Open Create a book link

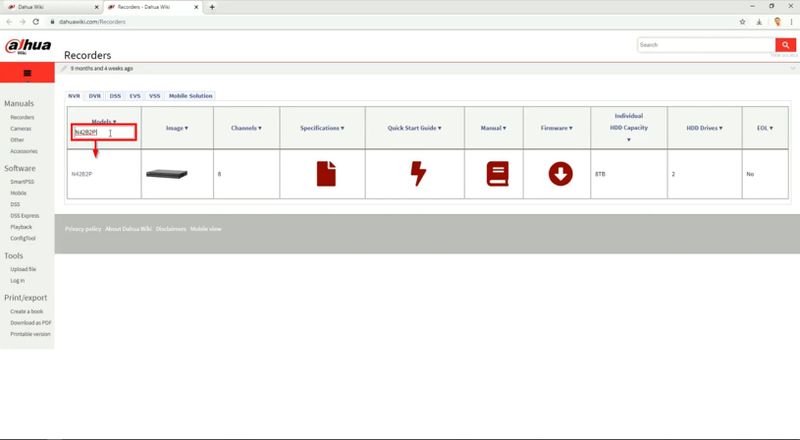pyautogui.click(x=27, y=311)
